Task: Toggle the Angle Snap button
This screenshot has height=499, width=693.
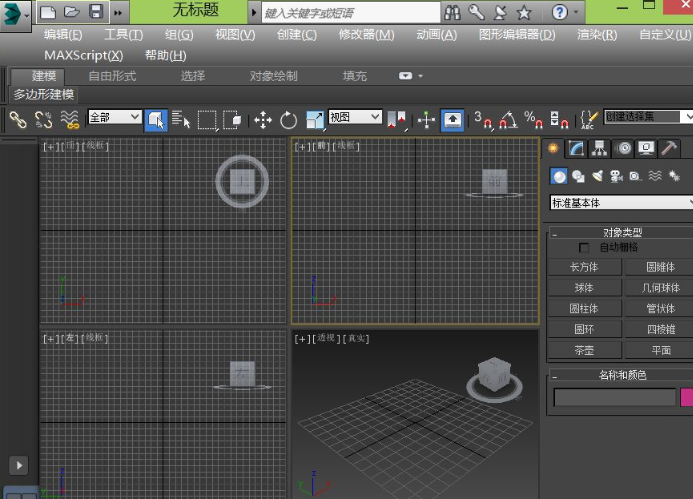Action: point(508,120)
